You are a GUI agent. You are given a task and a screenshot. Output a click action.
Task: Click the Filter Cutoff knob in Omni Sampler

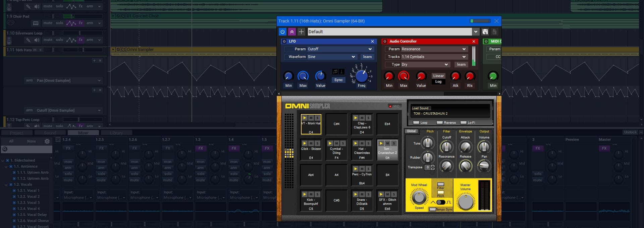coord(446,147)
